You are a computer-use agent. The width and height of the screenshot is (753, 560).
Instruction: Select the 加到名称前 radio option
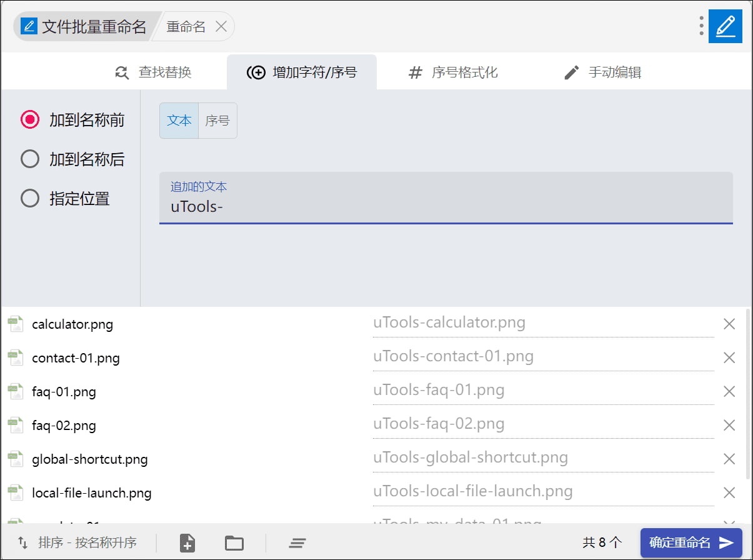tap(72, 120)
